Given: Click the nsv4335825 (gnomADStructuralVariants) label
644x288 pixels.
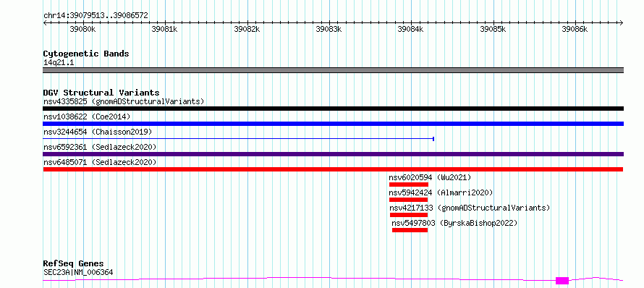Looking at the screenshot, I should coord(124,101).
